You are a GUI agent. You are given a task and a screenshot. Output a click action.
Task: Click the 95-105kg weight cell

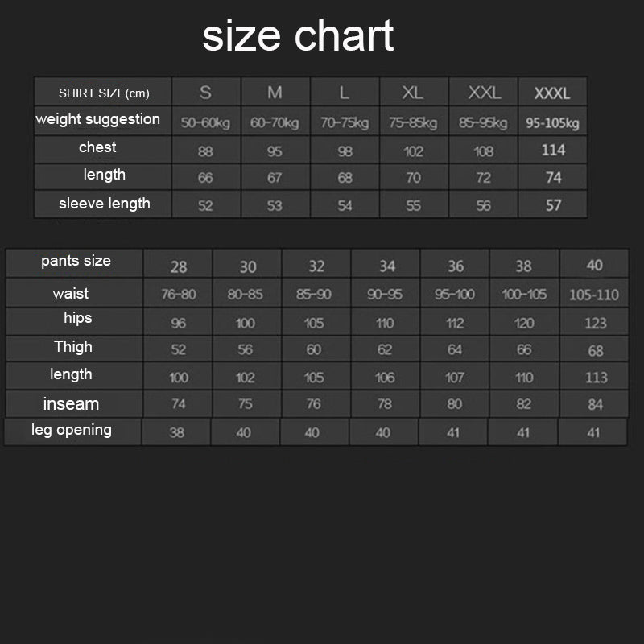tap(552, 123)
